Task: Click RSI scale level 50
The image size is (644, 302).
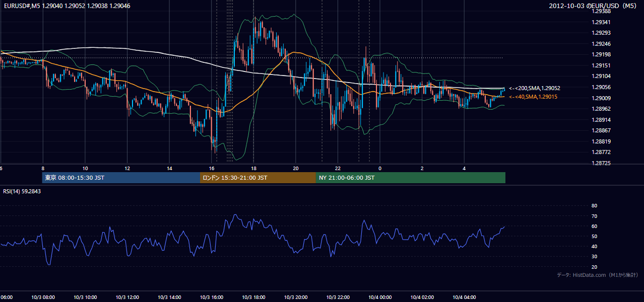Action: click(594, 236)
